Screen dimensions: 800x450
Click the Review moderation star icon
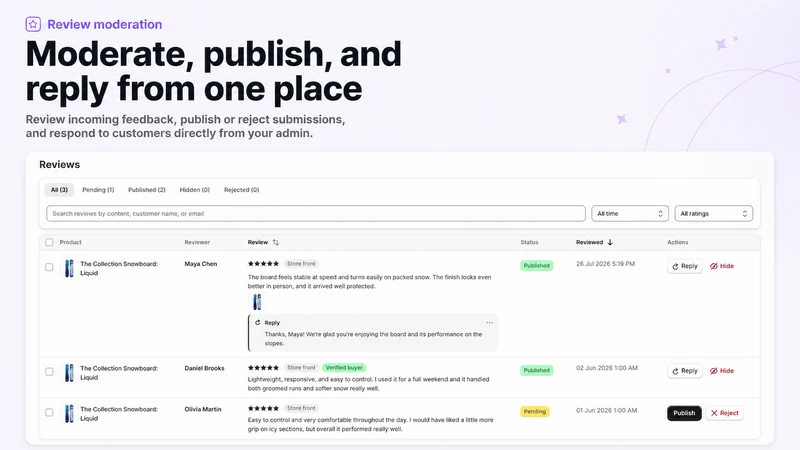coord(33,24)
